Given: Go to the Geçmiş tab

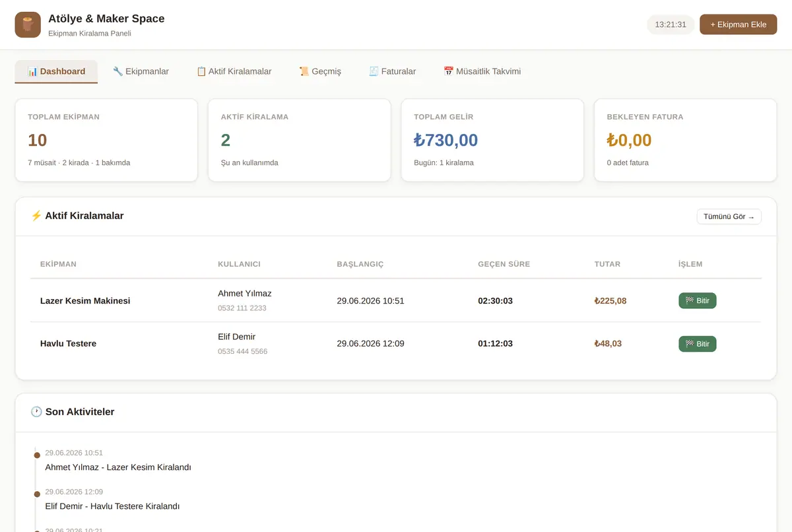Looking at the screenshot, I should pyautogui.click(x=320, y=71).
